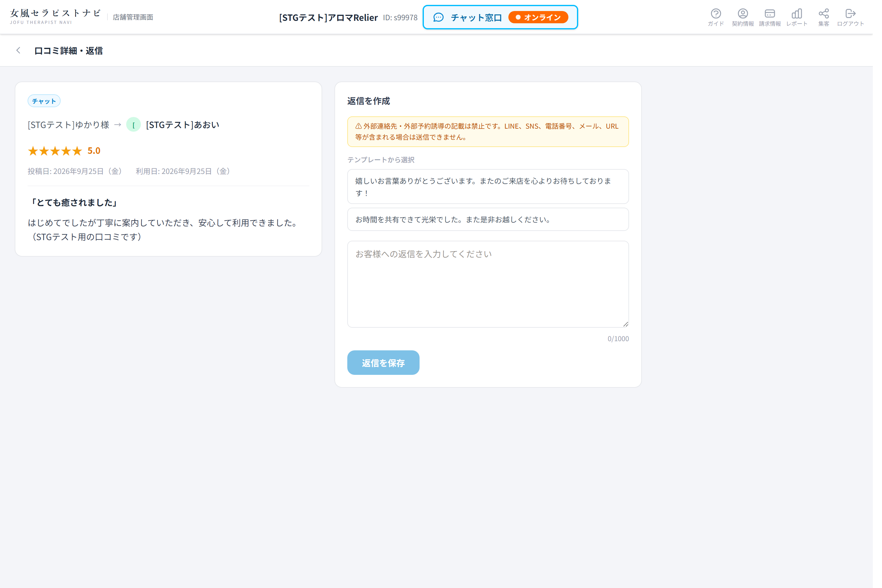Open 契約情報 account icon
The height and width of the screenshot is (588, 882).
pyautogui.click(x=750, y=17)
